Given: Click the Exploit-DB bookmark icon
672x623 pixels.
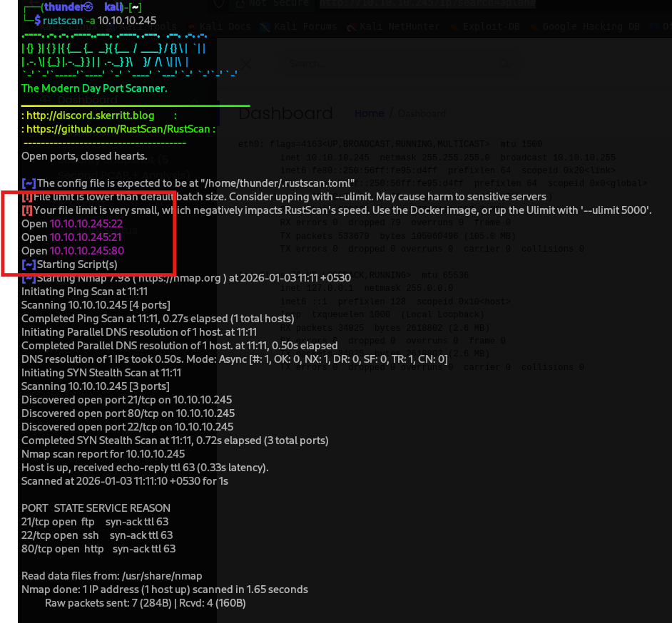Looking at the screenshot, I should [x=454, y=26].
